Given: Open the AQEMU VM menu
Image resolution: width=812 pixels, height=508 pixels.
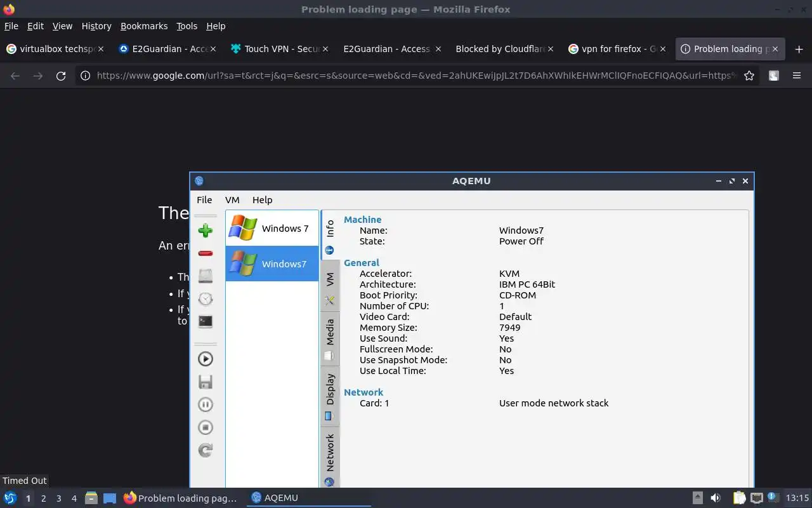Looking at the screenshot, I should point(232,199).
